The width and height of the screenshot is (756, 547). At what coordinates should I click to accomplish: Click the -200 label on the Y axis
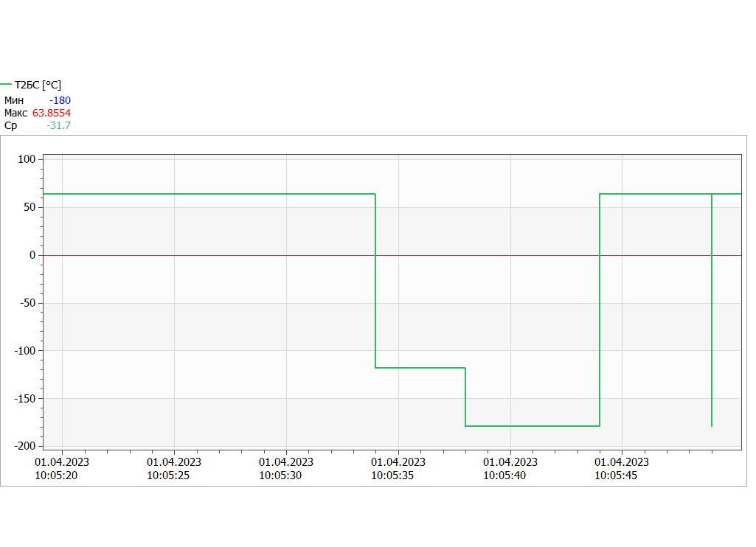pos(25,446)
